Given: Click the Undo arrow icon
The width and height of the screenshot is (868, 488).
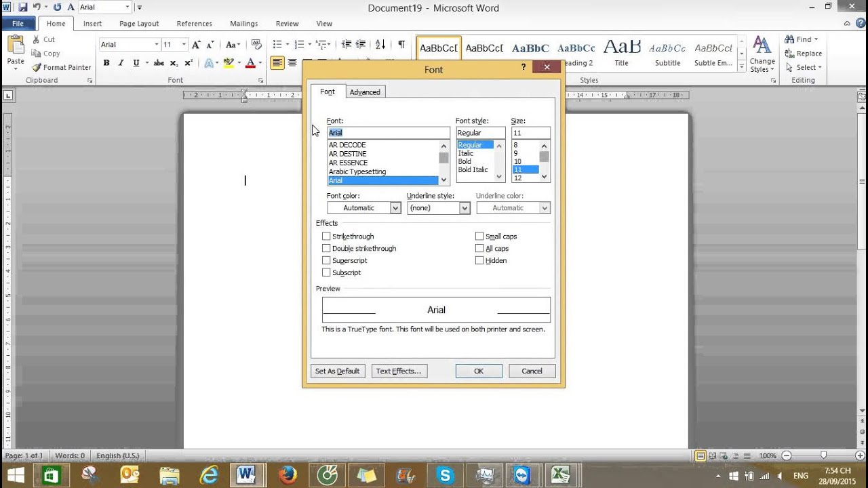Looking at the screenshot, I should coord(38,7).
